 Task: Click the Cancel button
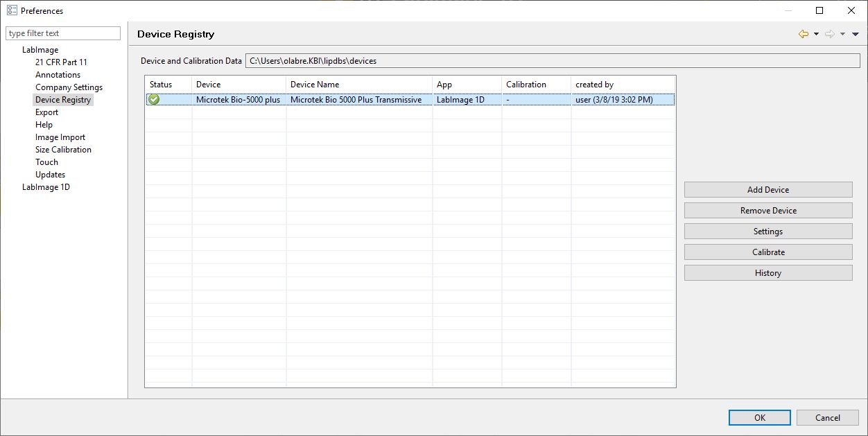[x=828, y=417]
